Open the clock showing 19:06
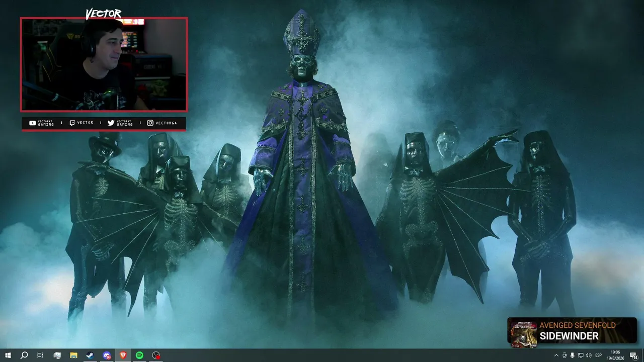This screenshot has height=362, width=644. (615, 355)
